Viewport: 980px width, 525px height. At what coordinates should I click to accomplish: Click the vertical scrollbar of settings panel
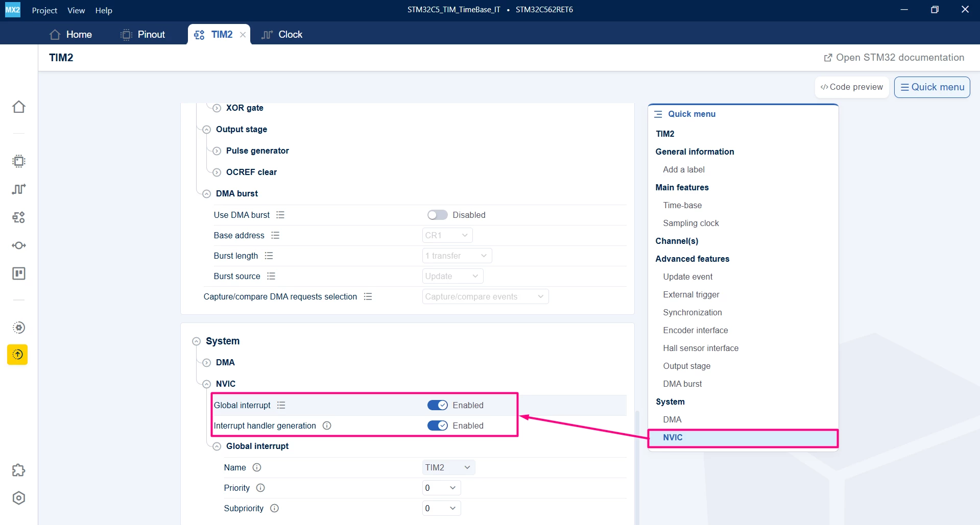click(637, 467)
